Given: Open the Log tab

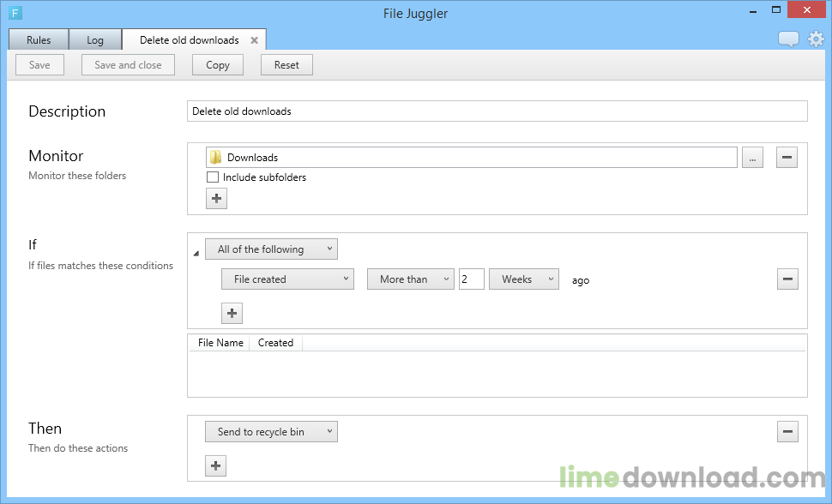Looking at the screenshot, I should pos(95,39).
